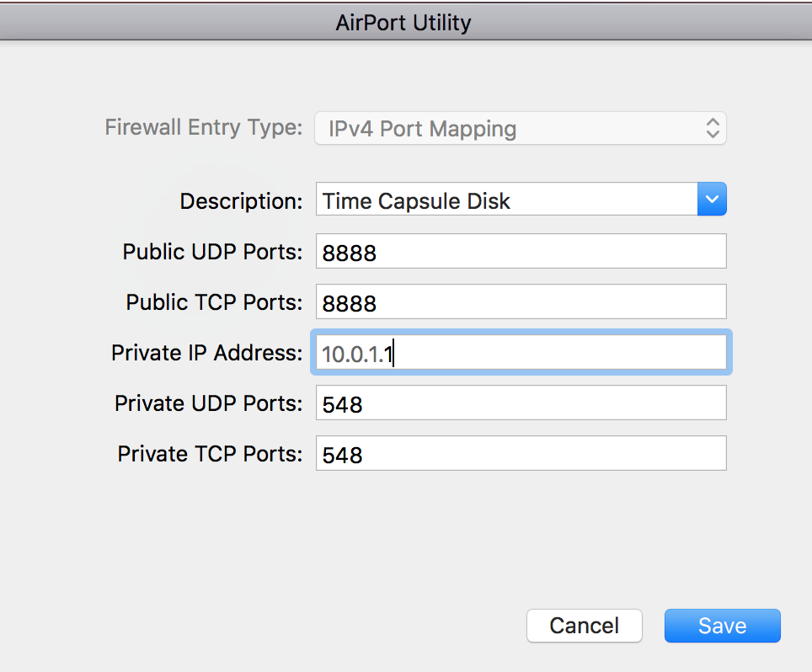Viewport: 812px width, 672px height.
Task: Expand the Description dropdown arrow
Action: (712, 200)
